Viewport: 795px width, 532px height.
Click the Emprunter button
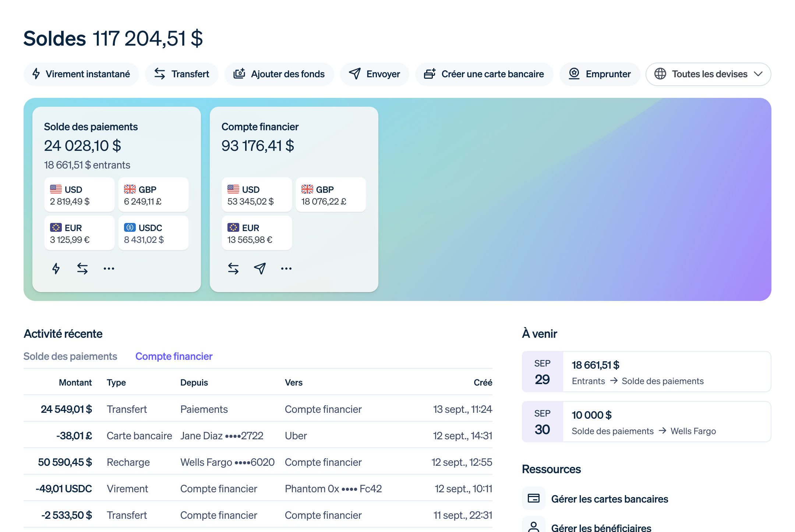[600, 74]
